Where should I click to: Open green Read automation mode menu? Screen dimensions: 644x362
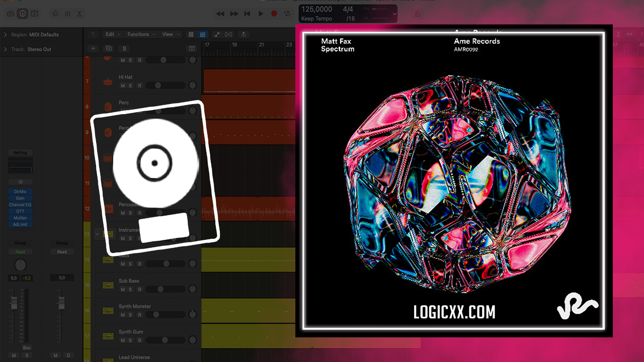(20, 252)
